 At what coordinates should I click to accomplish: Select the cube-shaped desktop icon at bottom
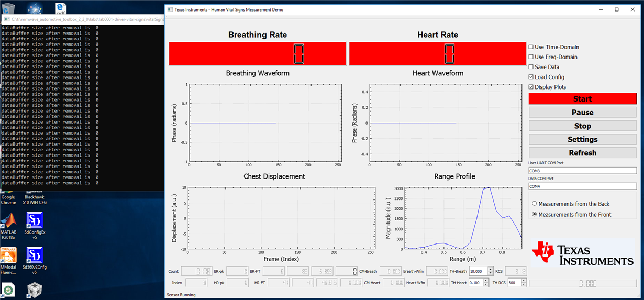pos(35,291)
